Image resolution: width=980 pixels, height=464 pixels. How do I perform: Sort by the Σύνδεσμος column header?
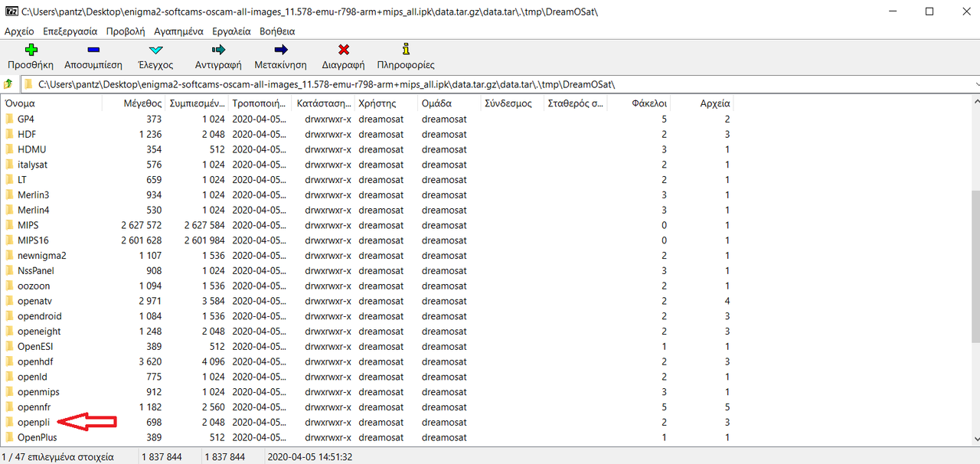(x=512, y=103)
